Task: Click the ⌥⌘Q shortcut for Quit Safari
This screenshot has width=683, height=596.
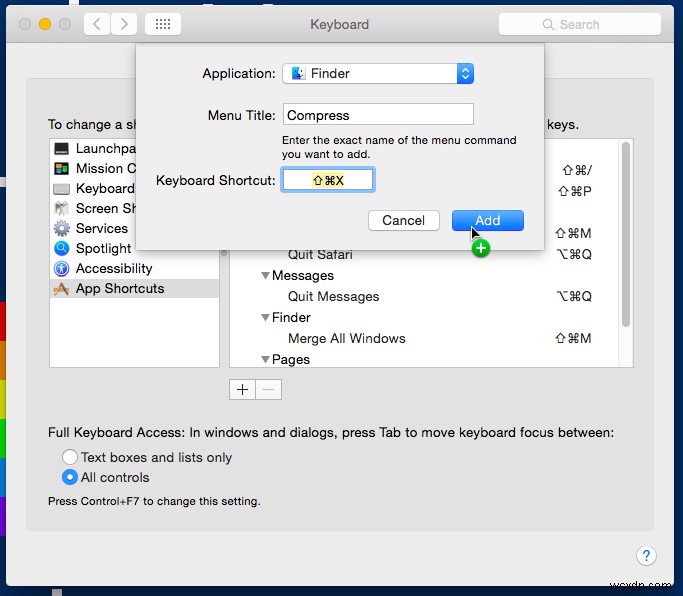Action: [574, 254]
